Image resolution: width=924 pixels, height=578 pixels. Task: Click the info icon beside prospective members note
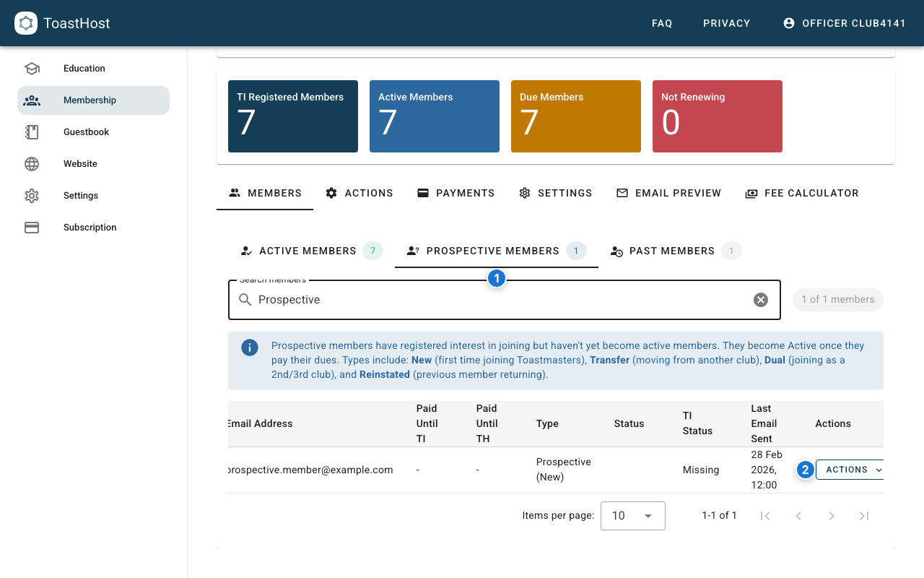pyautogui.click(x=249, y=347)
